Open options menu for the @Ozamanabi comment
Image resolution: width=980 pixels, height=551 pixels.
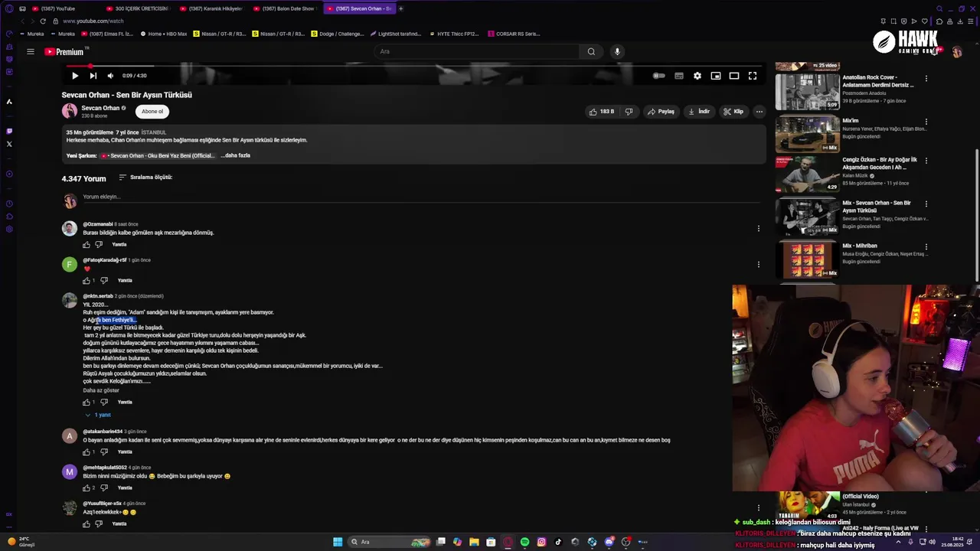coord(758,228)
